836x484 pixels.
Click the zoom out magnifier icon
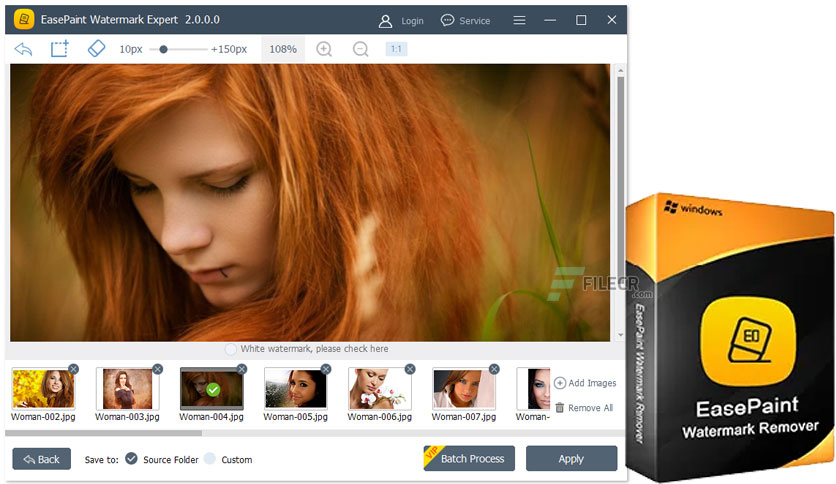click(x=360, y=49)
